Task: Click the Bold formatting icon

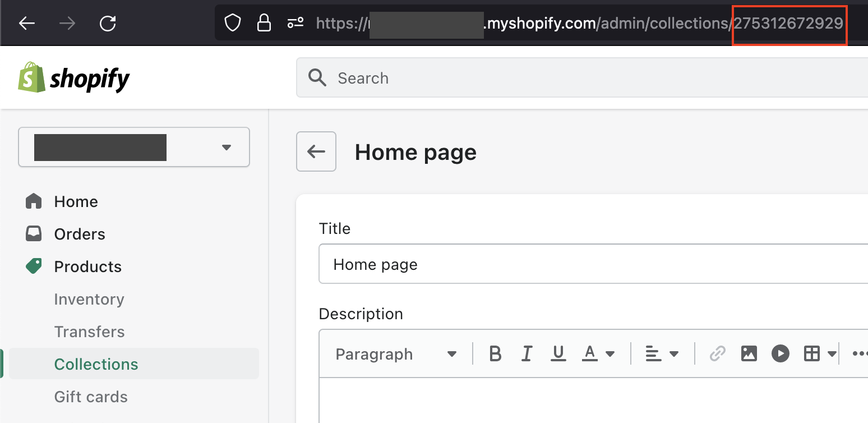Action: click(x=495, y=354)
